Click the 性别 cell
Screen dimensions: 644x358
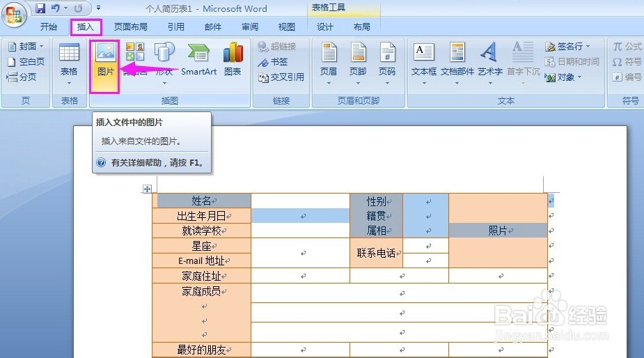[x=377, y=201]
